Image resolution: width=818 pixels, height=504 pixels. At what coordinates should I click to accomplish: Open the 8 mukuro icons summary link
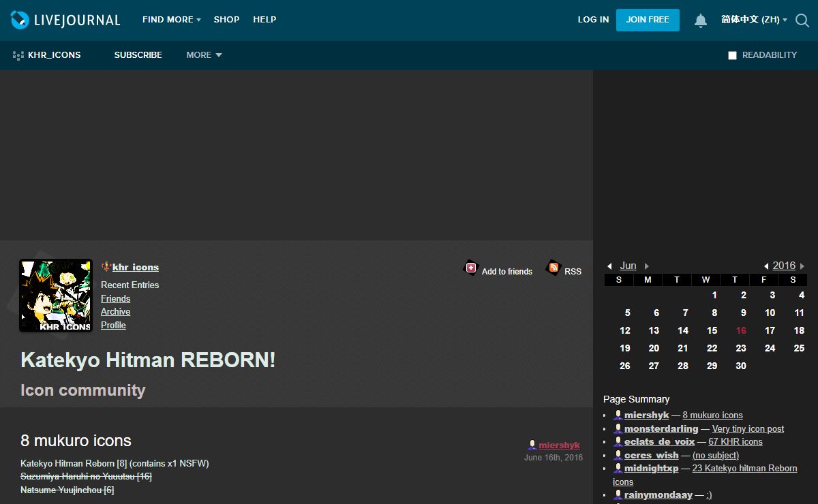(x=712, y=415)
